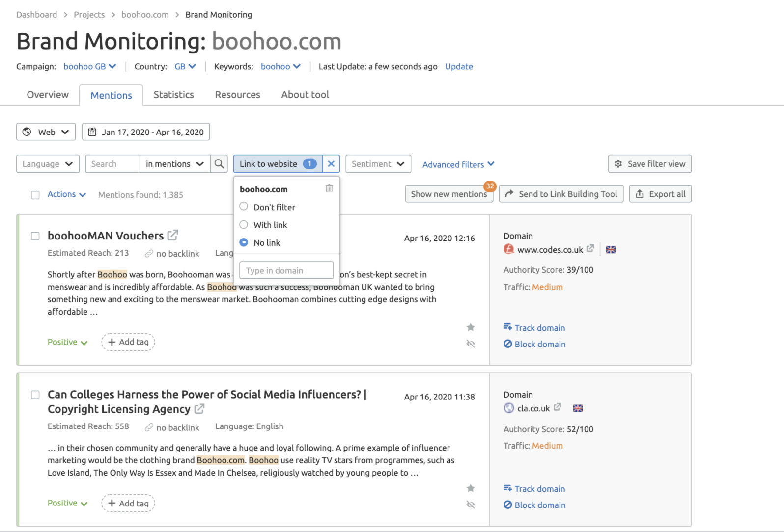Focus the mentions Search field
Screen dimensions: 784x532
(x=112, y=164)
